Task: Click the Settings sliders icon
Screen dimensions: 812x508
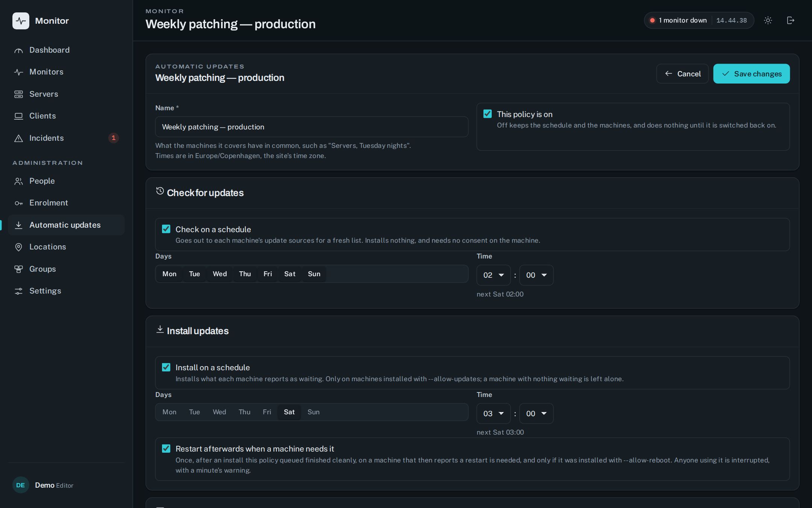Action: (18, 291)
